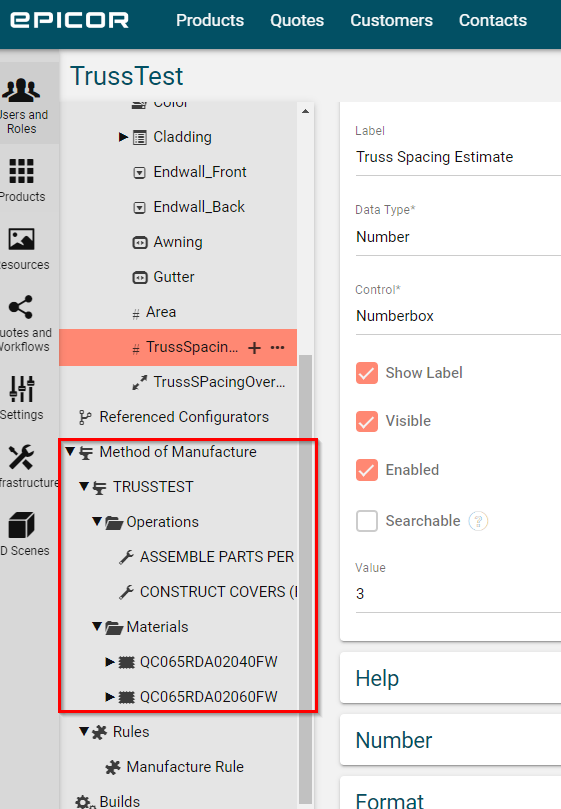Click the Value input field
The image size is (561, 809).
pos(458,594)
